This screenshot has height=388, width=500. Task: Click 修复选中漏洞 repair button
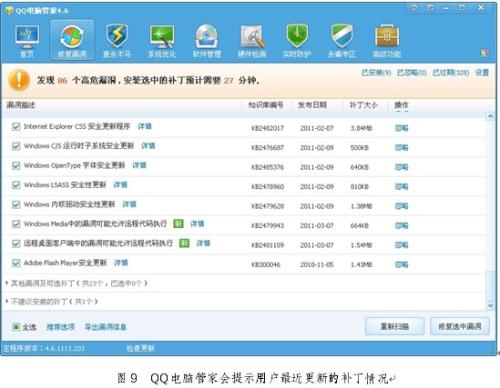[460, 326]
